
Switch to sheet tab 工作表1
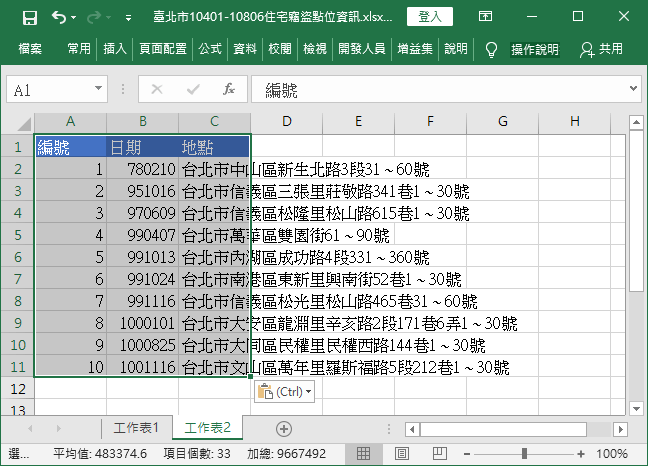[136, 428]
